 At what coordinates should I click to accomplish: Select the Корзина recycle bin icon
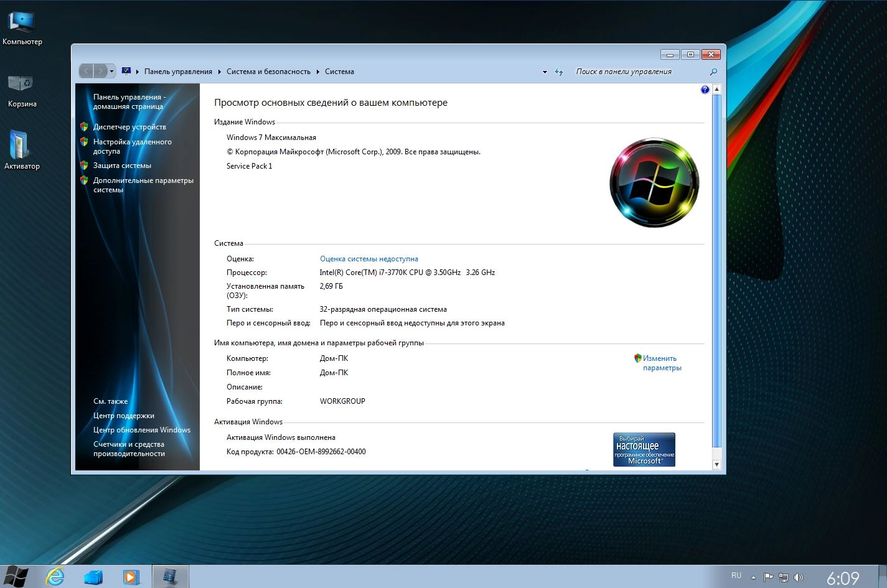(x=21, y=91)
